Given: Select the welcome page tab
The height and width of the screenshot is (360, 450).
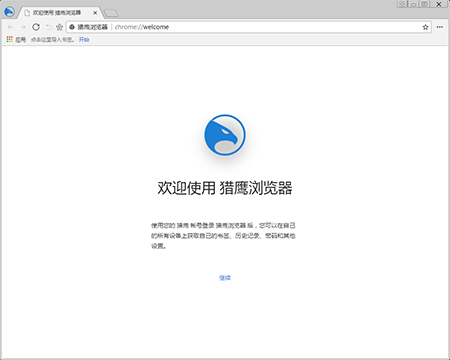Looking at the screenshot, I should point(57,13).
